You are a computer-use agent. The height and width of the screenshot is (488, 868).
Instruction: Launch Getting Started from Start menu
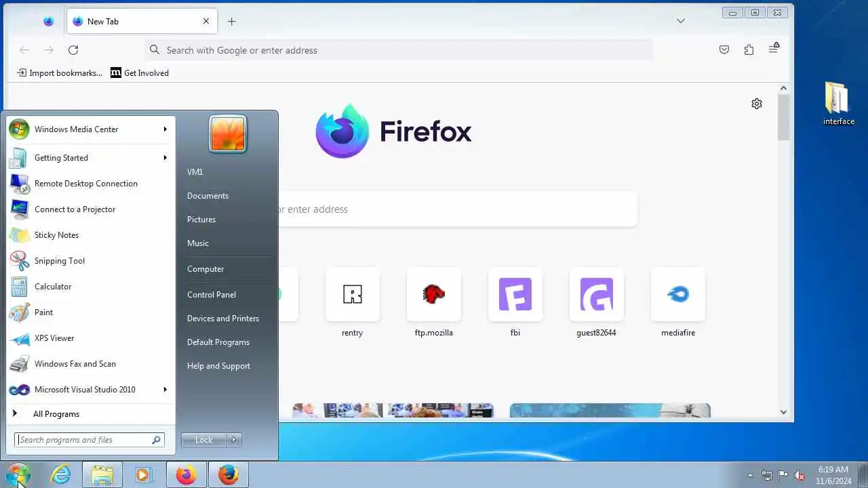pyautogui.click(x=91, y=158)
